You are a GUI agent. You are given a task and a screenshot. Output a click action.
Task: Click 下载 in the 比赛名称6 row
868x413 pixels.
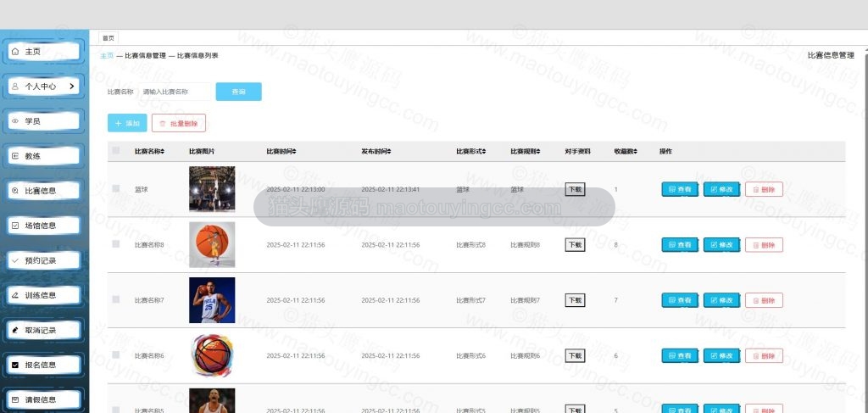[576, 355]
